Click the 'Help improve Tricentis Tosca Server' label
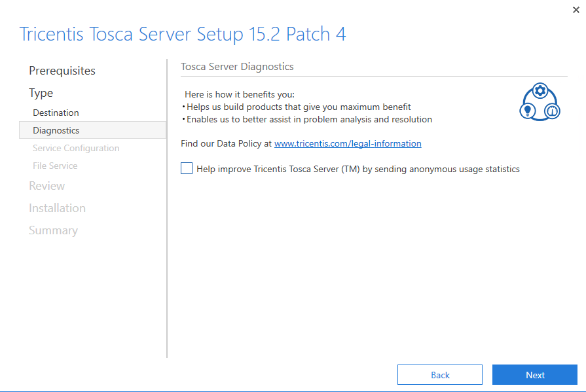This screenshot has width=586, height=392. click(x=357, y=169)
